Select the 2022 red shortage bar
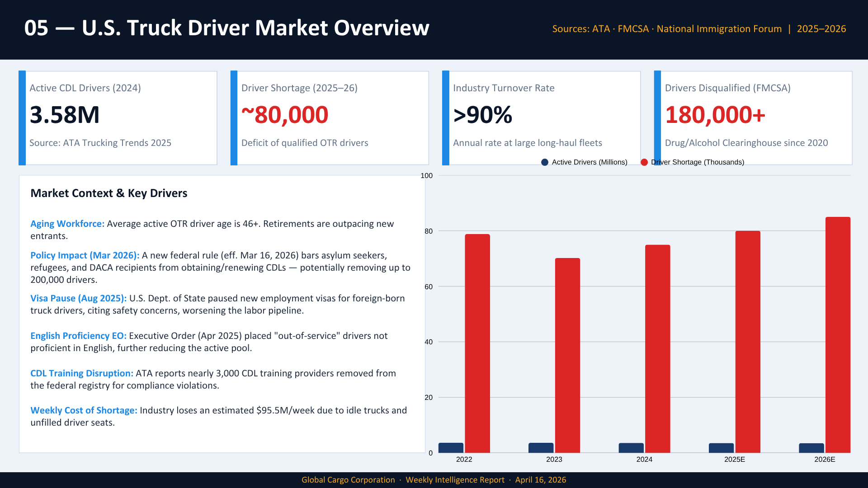The image size is (868, 488). click(477, 343)
